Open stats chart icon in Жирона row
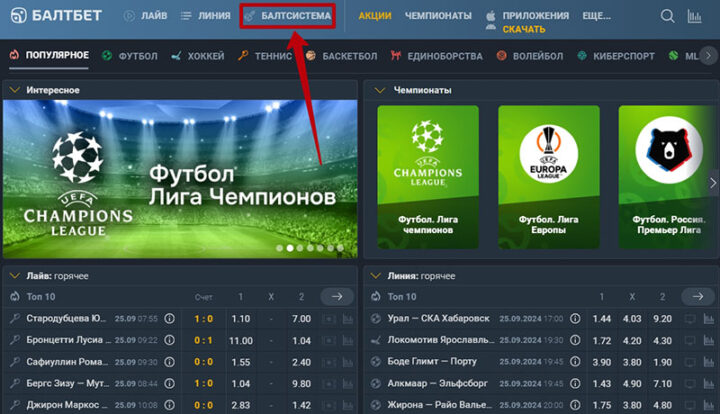 709,405
